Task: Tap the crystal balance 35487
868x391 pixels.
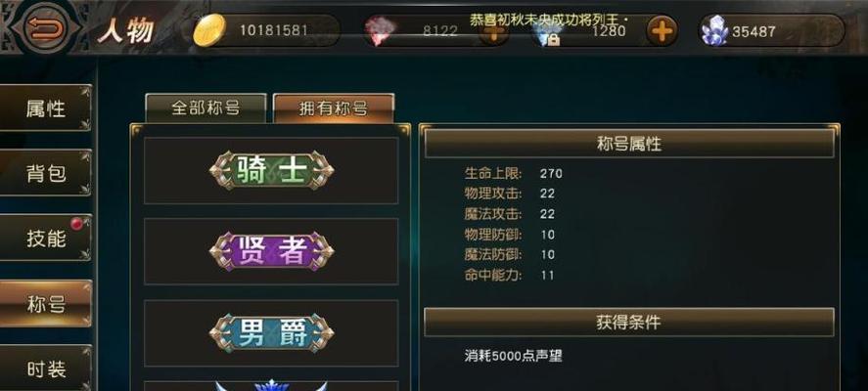Action: [754, 31]
